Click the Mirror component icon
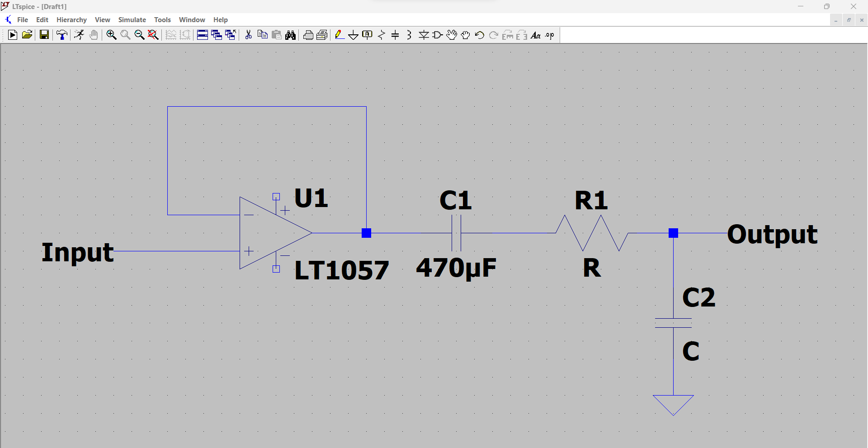This screenshot has width=868, height=448. (x=522, y=35)
